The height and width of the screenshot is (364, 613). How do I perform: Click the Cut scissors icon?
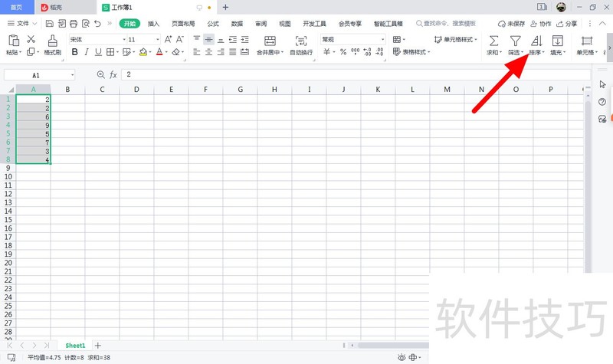point(31,39)
